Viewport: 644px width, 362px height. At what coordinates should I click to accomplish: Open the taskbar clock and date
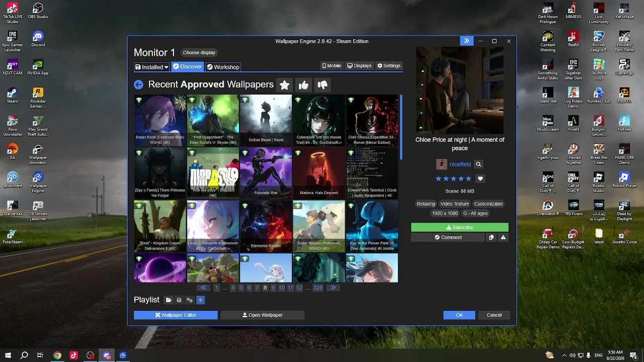click(x=616, y=355)
